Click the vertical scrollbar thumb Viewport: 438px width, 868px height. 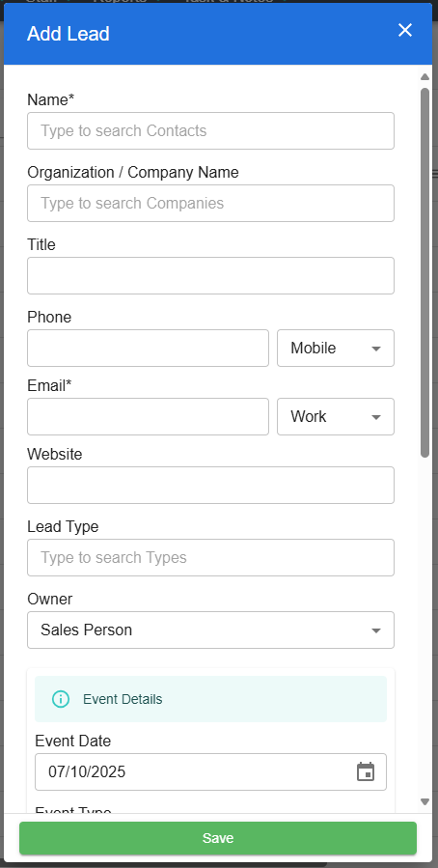pyautogui.click(x=424, y=272)
